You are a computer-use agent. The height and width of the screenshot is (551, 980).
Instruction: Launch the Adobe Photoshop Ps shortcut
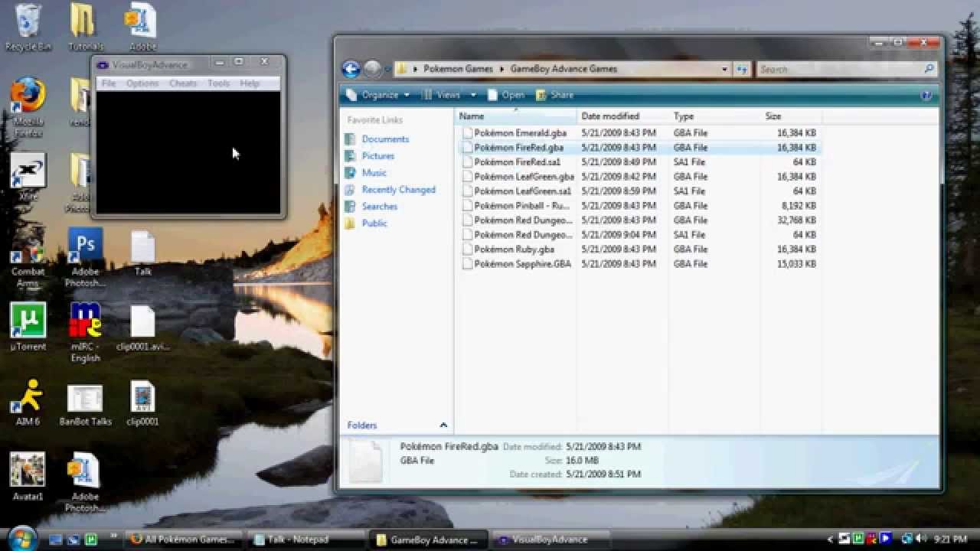[85, 256]
